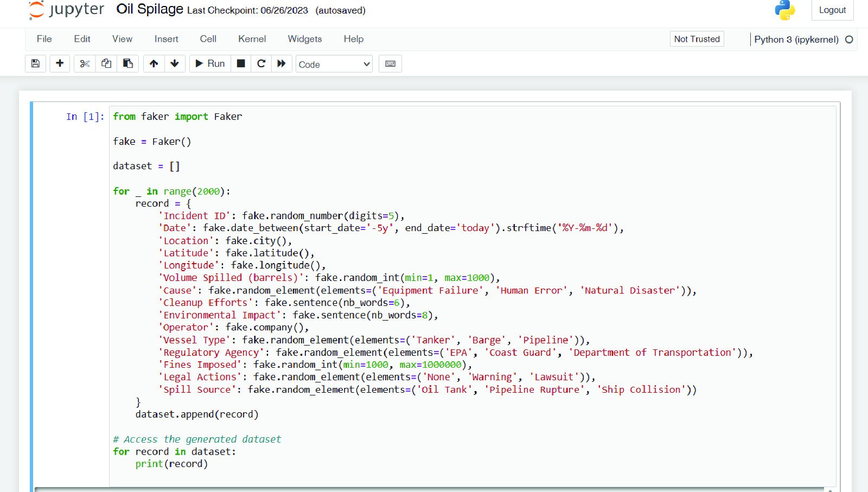Rename notebook via Oil Spilage title
Screen dimensions: 868x492
(x=150, y=9)
